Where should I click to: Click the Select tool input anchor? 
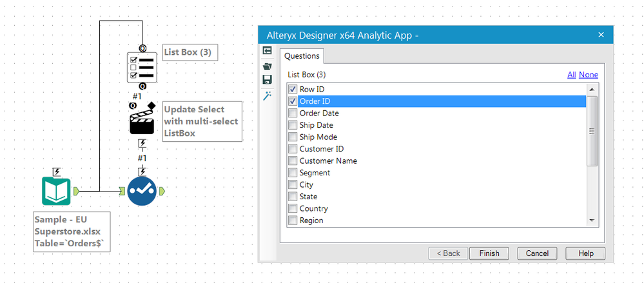click(122, 191)
